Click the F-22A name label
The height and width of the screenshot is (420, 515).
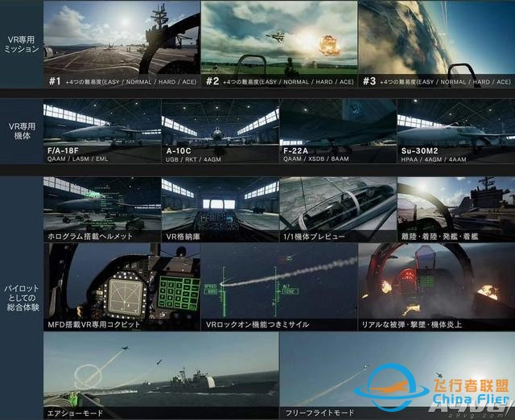pos(295,150)
